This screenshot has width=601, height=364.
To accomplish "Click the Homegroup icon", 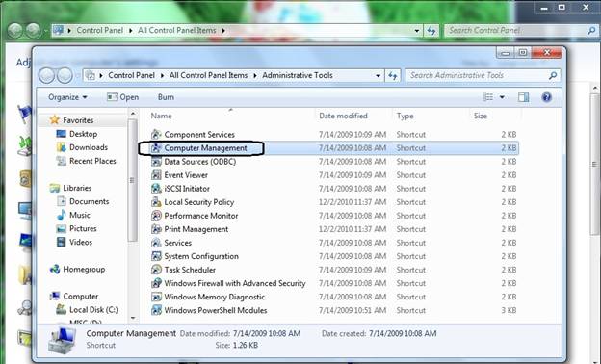I will pos(55,269).
